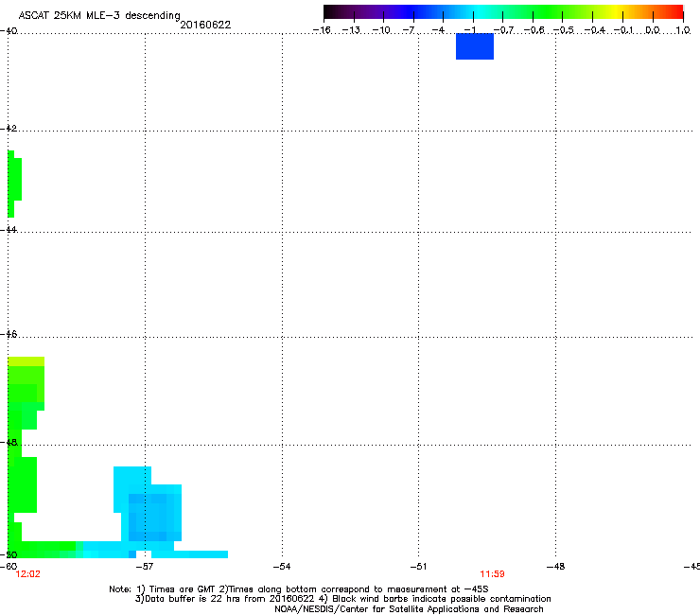Click the -54 longitude axis label
Screen dimensions: 700x615
(x=282, y=567)
